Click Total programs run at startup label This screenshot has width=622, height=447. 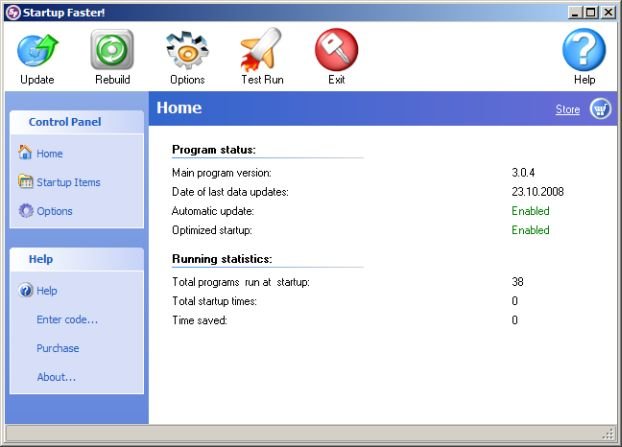pos(241,282)
